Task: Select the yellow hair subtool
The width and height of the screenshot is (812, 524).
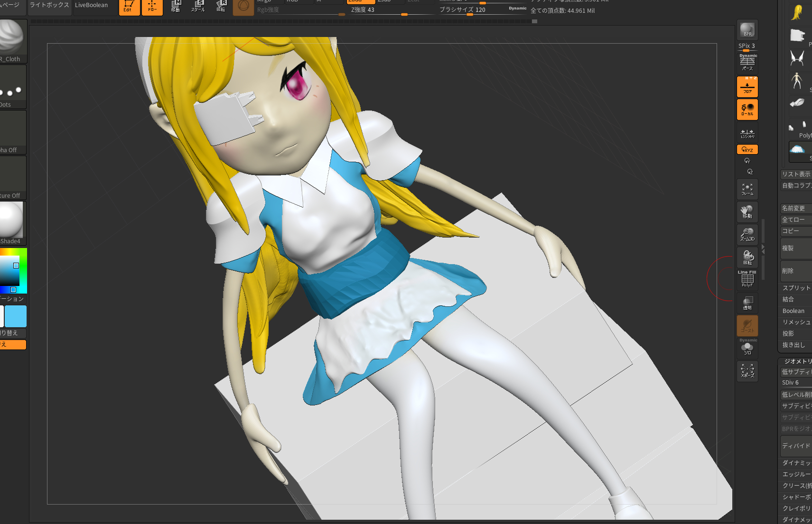Action: (x=797, y=12)
